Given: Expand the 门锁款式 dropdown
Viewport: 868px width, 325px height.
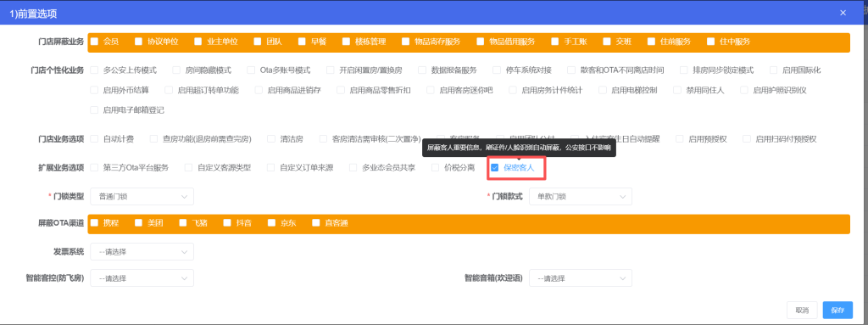Looking at the screenshot, I should (x=580, y=196).
